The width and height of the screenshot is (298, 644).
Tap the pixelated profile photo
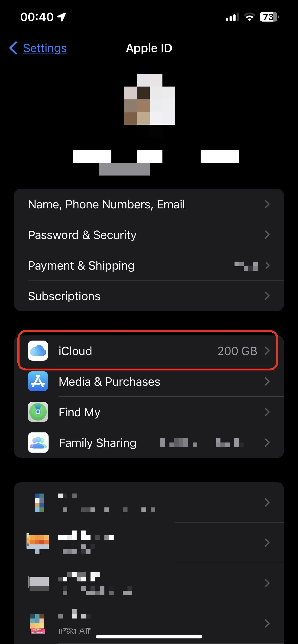pyautogui.click(x=149, y=99)
